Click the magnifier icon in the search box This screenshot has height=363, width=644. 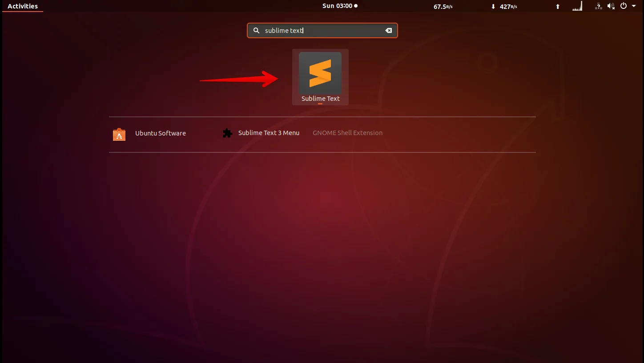[x=256, y=31]
